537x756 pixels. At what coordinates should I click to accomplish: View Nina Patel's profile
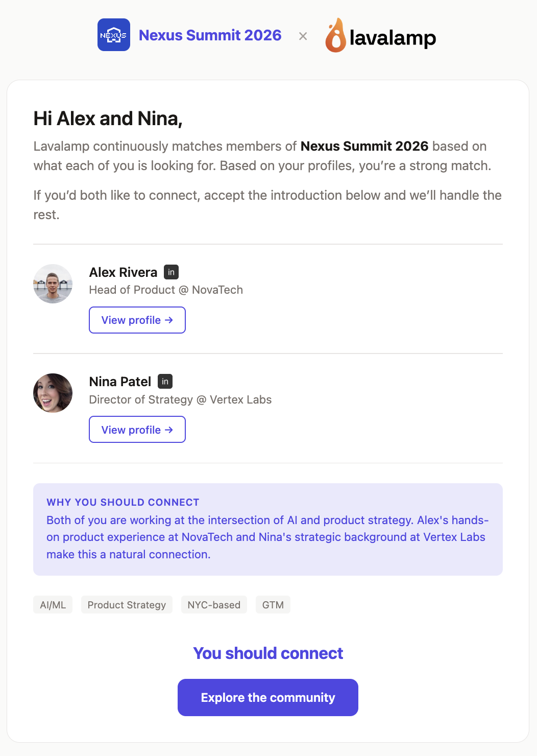tap(137, 430)
